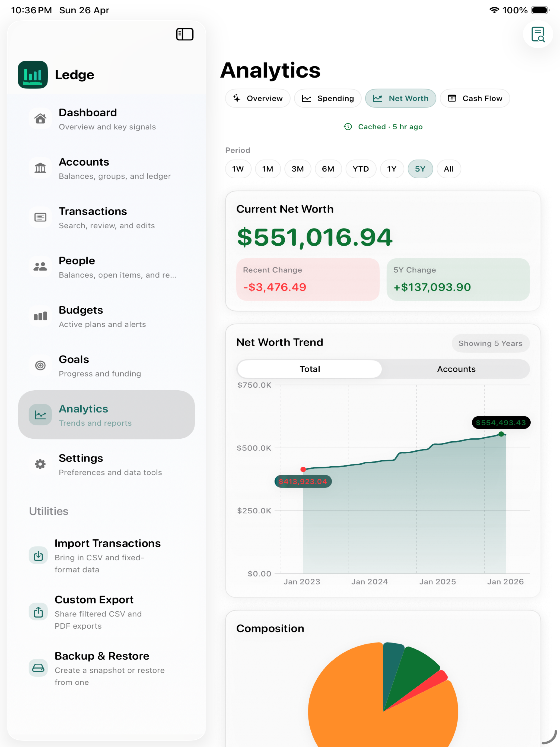560x747 pixels.
Task: Select the All period
Action: pos(448,169)
